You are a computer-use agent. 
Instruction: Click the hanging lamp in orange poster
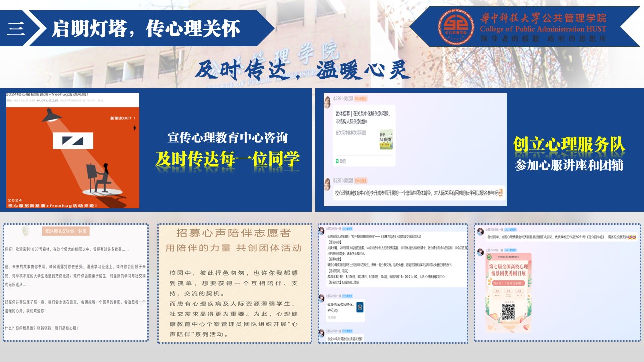(x=52, y=116)
